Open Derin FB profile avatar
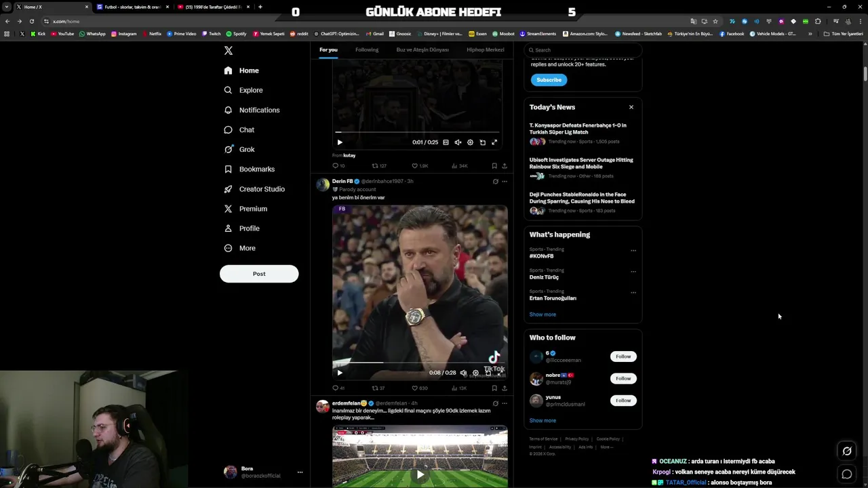The image size is (868, 488). pyautogui.click(x=323, y=184)
